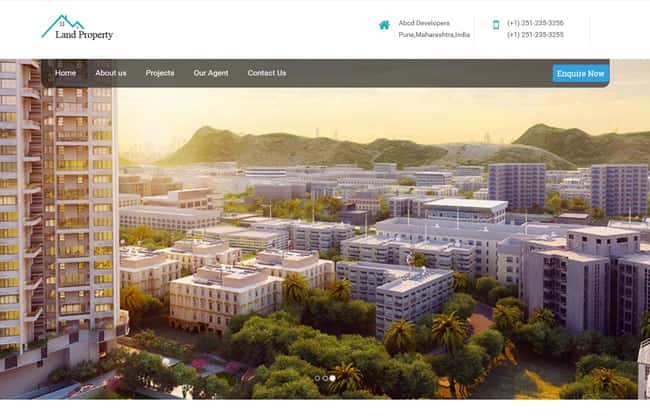
Task: Select the third active slider dot
Action: [x=333, y=378]
